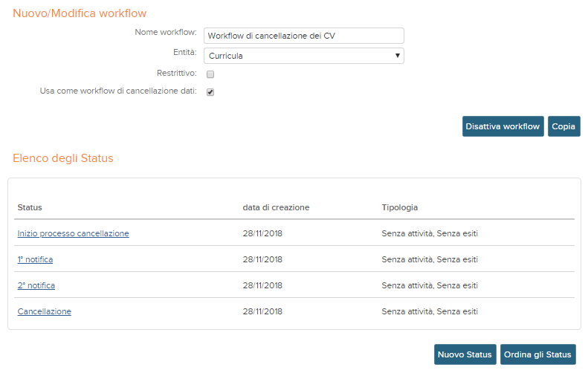
Task: Open the 1° notifica status link
Action: click(35, 259)
